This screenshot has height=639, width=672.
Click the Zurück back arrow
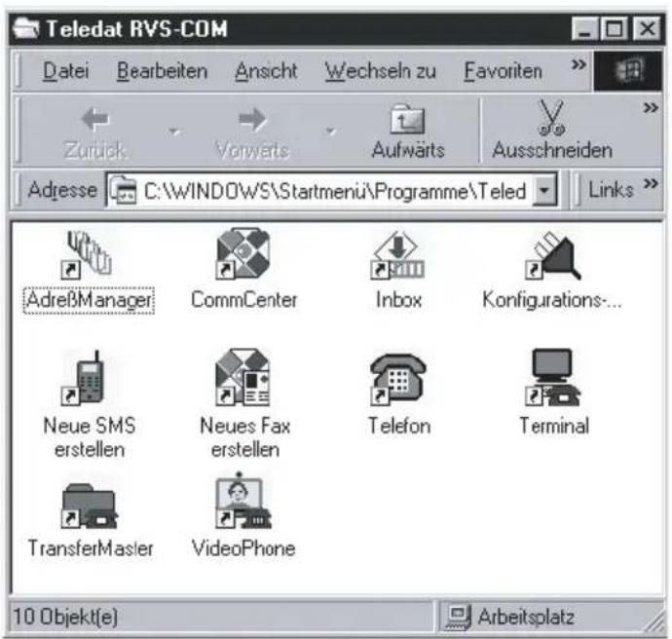95,118
